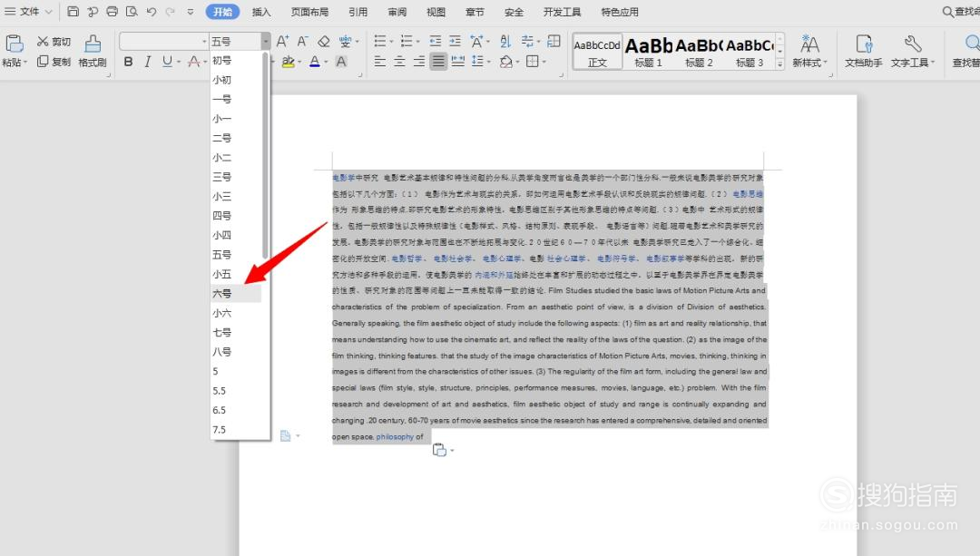Open the paste dropdown arrow
Screen dimensions: 980x556
click(x=25, y=63)
